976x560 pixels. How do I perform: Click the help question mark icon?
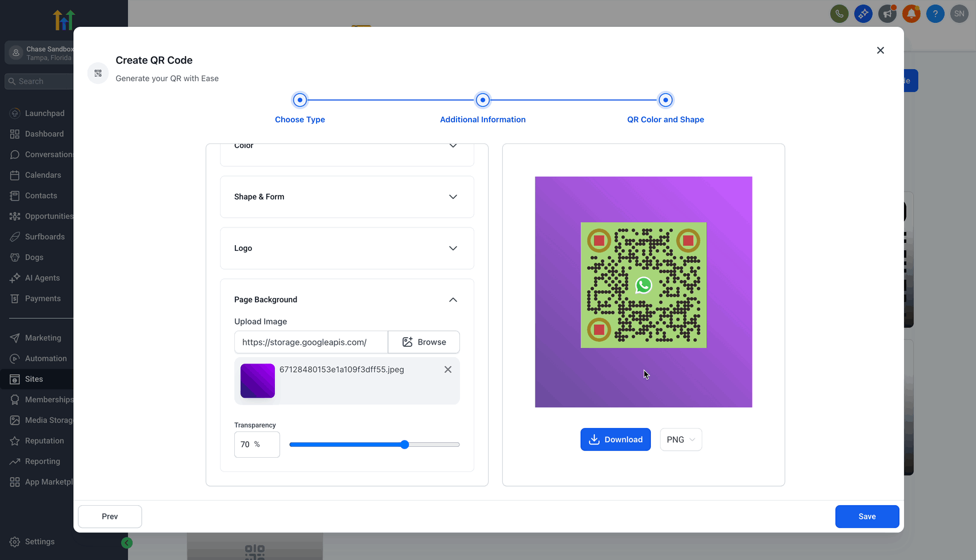click(x=935, y=14)
